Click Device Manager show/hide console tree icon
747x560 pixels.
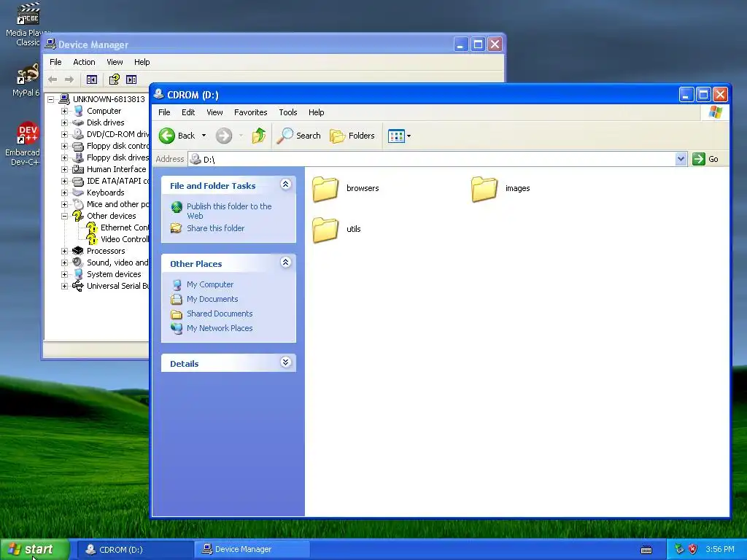(x=92, y=79)
